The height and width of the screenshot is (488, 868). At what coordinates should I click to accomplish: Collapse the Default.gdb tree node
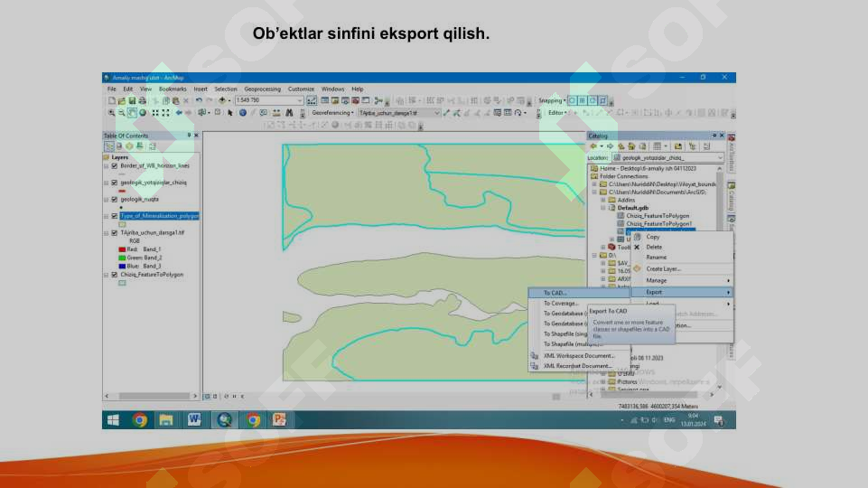tap(603, 208)
